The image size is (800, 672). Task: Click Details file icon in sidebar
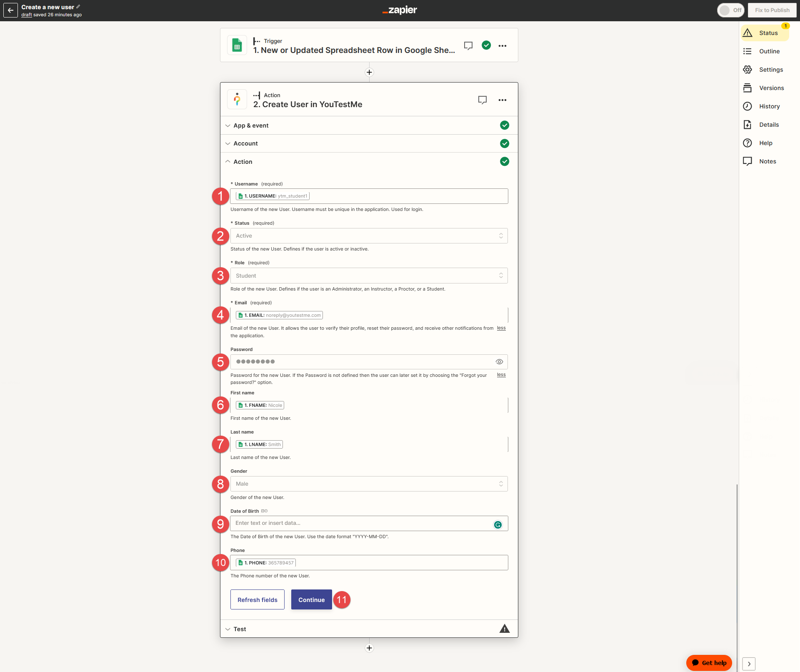click(x=747, y=125)
